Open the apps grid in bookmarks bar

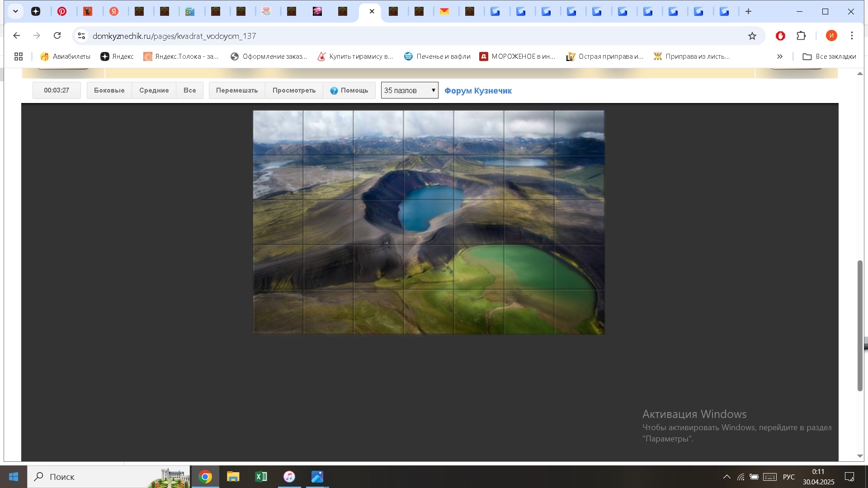point(19,56)
